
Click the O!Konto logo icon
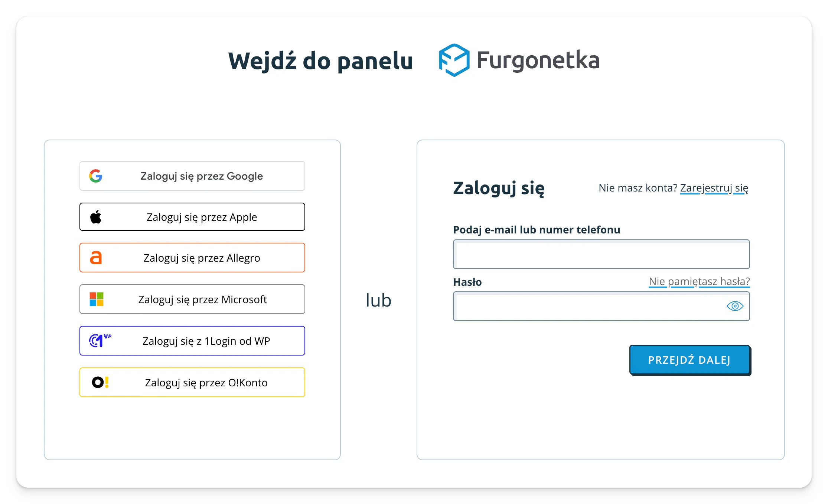tap(100, 382)
